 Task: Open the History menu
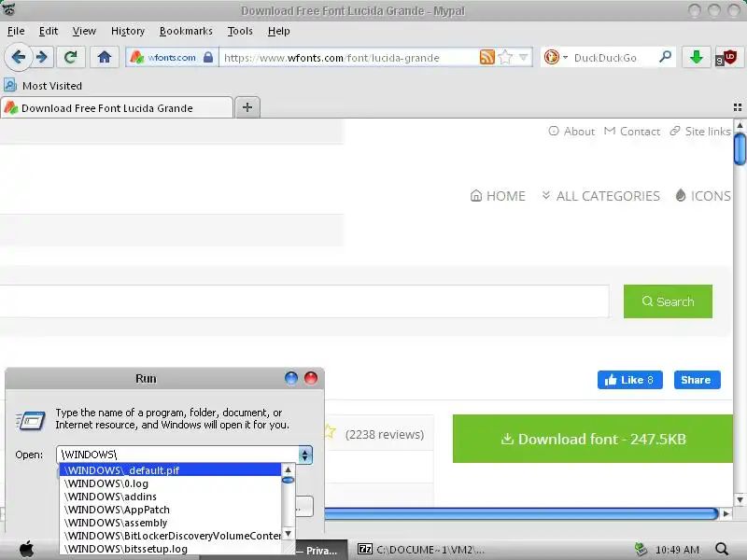pyautogui.click(x=128, y=31)
